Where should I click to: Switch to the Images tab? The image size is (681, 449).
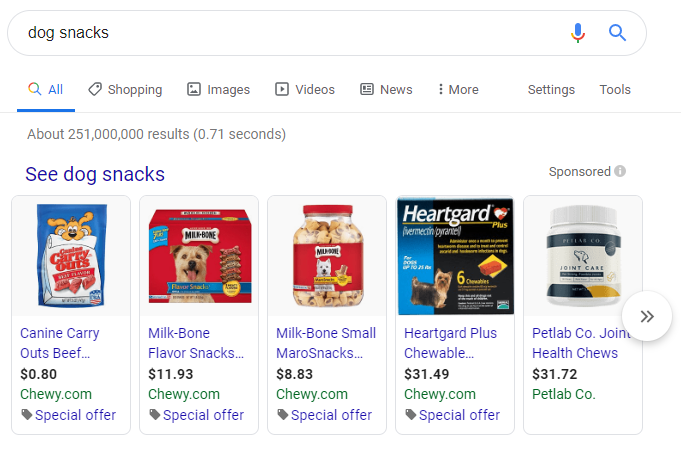218,90
